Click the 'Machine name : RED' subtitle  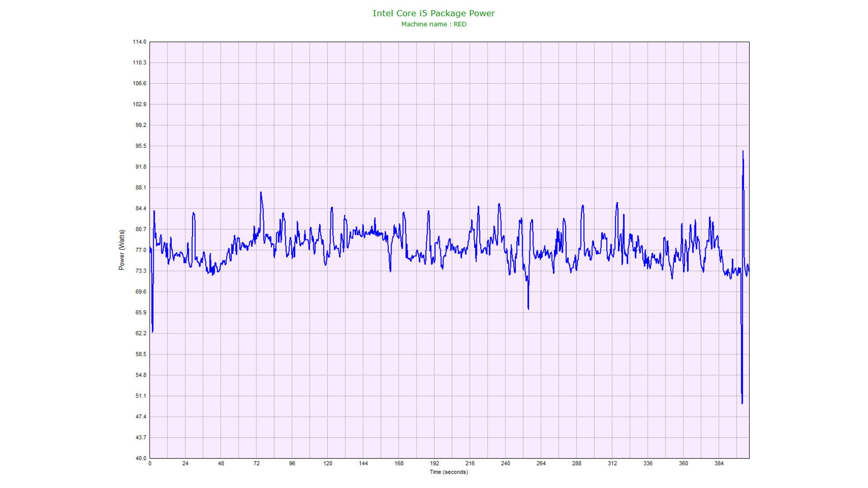coord(434,24)
